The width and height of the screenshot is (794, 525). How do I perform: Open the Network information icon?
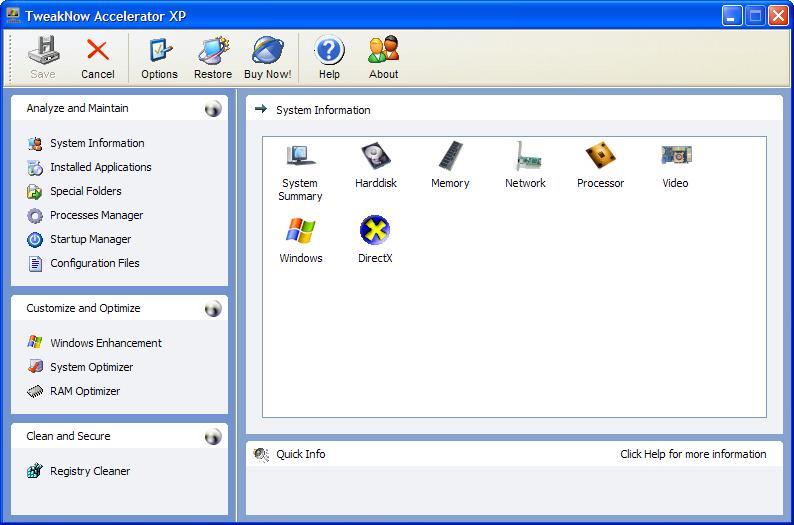click(x=526, y=155)
